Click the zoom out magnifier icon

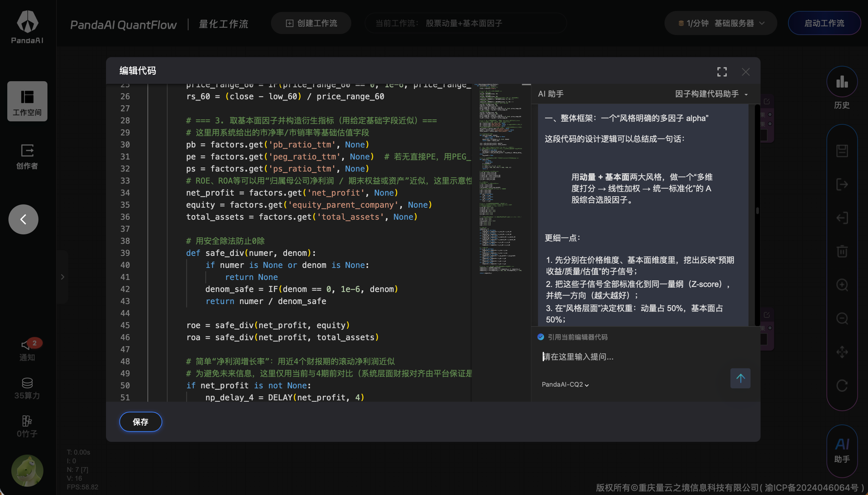(842, 318)
